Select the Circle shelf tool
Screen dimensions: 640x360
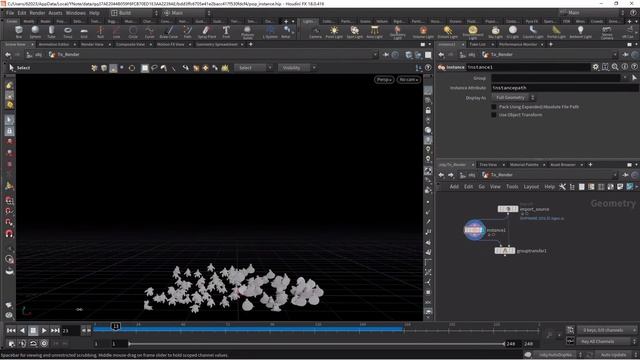tap(133, 31)
